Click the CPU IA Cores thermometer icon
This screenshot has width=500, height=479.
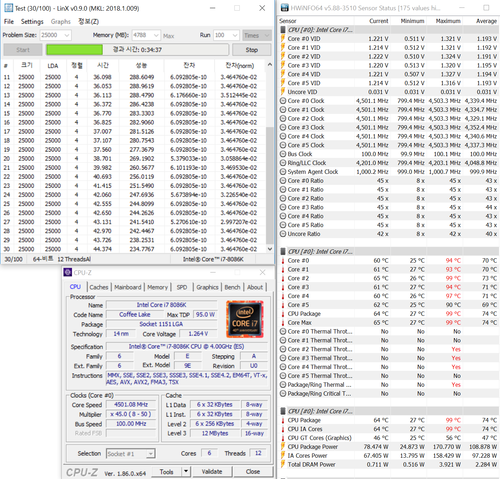(283, 429)
